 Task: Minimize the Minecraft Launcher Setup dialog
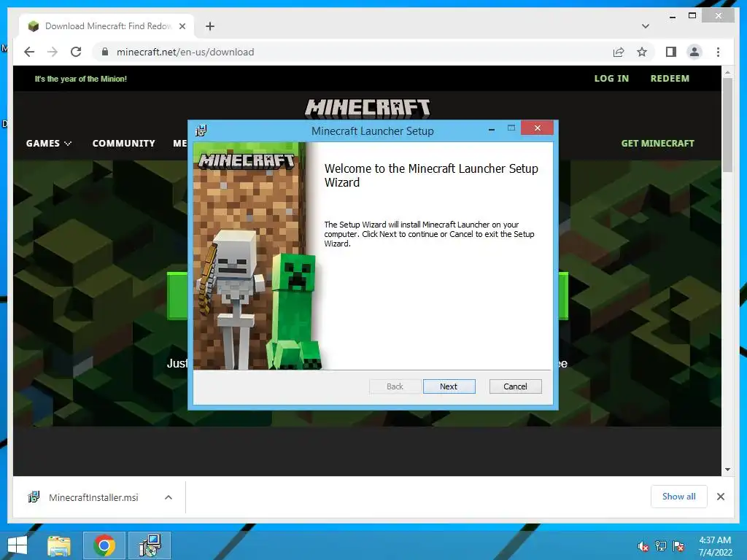pyautogui.click(x=491, y=128)
